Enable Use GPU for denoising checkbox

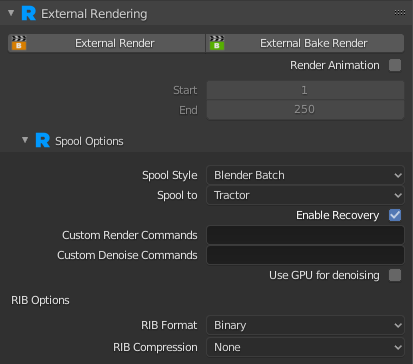click(395, 275)
